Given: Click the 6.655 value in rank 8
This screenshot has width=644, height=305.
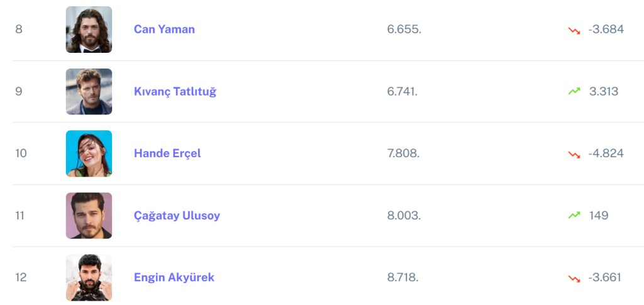Looking at the screenshot, I should point(404,29).
